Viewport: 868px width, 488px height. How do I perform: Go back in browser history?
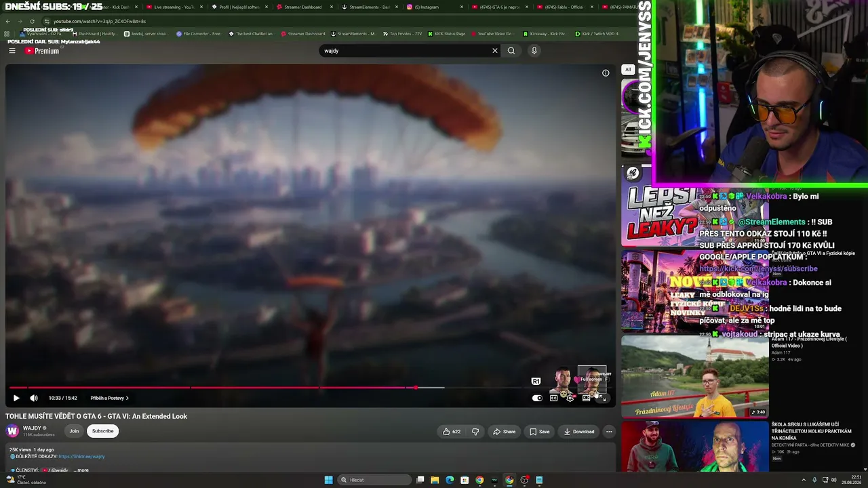(7, 22)
